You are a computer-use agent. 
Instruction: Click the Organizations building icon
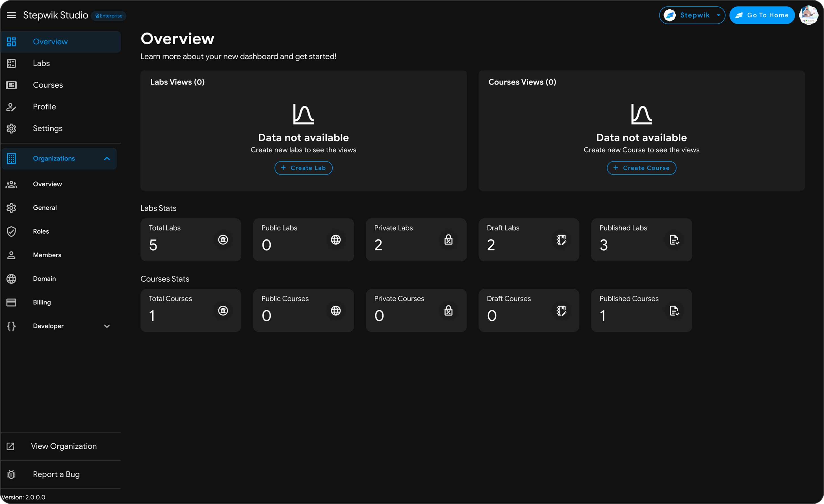click(x=11, y=158)
